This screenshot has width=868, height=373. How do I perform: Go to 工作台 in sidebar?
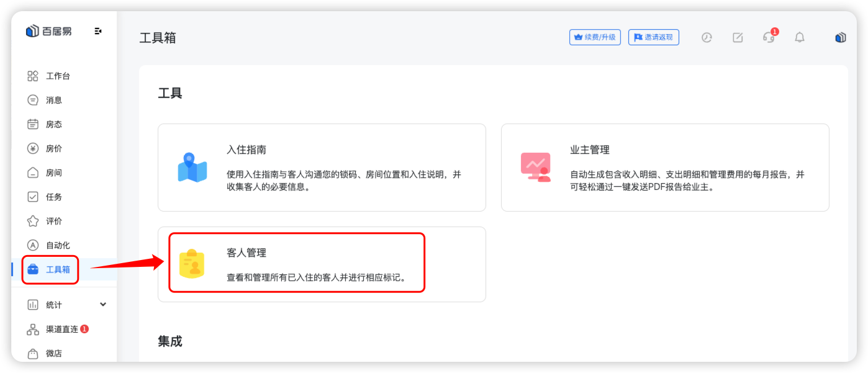pos(57,76)
